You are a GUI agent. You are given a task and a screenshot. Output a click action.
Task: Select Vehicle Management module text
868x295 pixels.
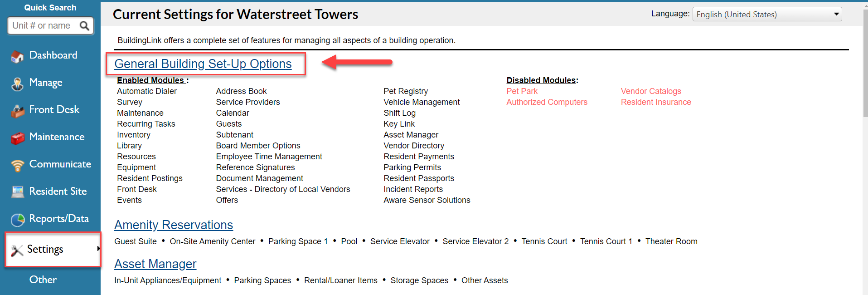pyautogui.click(x=422, y=102)
